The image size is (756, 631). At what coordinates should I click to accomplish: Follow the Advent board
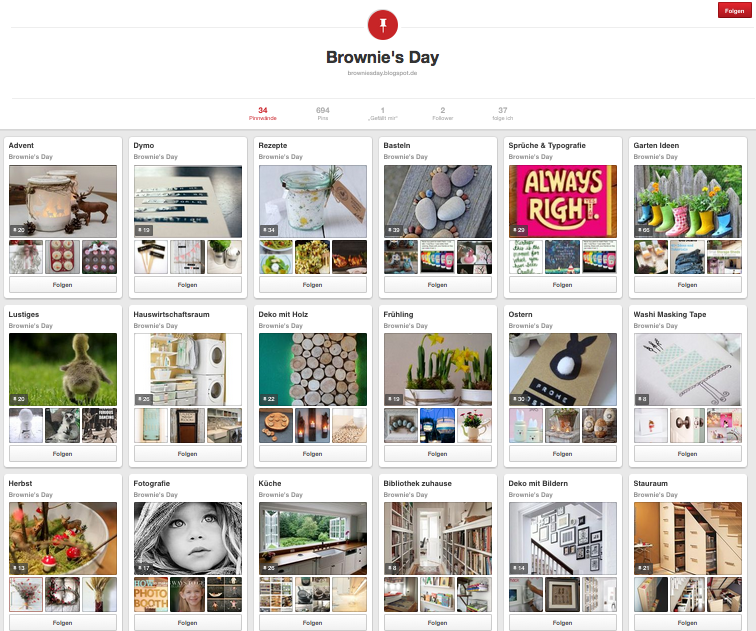pos(63,285)
